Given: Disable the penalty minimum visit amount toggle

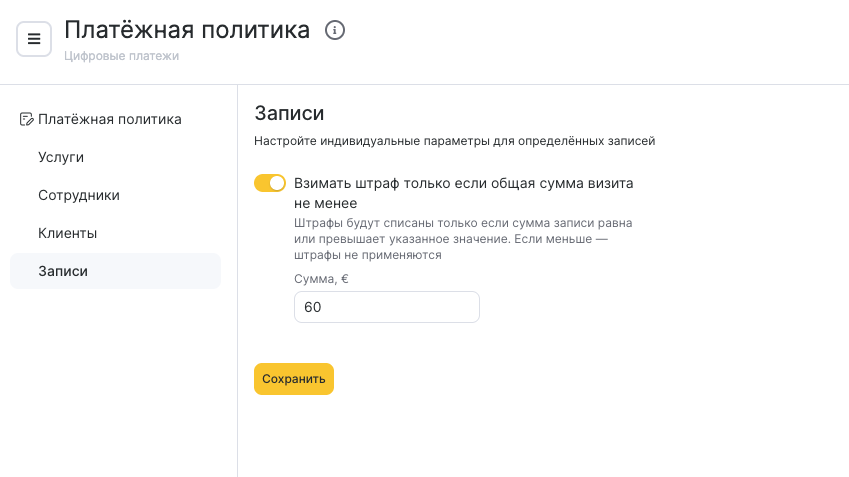Looking at the screenshot, I should coord(270,183).
